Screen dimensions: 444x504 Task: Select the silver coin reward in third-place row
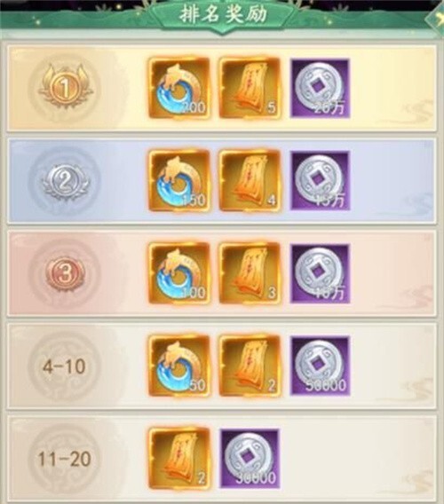(321, 273)
